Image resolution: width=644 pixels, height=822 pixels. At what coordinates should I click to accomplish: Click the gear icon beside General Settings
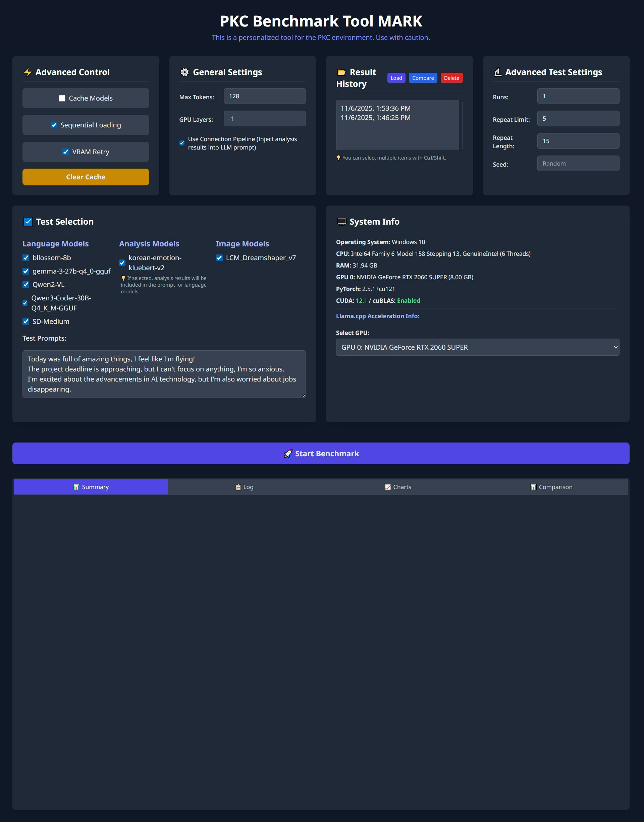click(x=185, y=72)
